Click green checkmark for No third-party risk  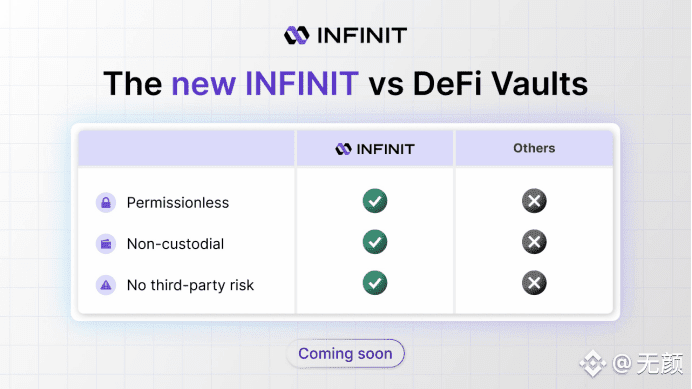click(x=375, y=283)
